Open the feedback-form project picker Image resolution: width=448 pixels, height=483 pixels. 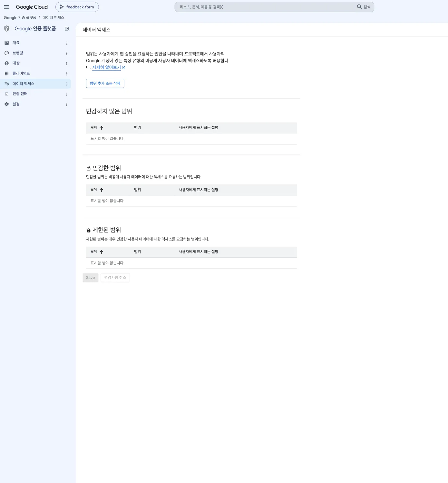pyautogui.click(x=77, y=7)
